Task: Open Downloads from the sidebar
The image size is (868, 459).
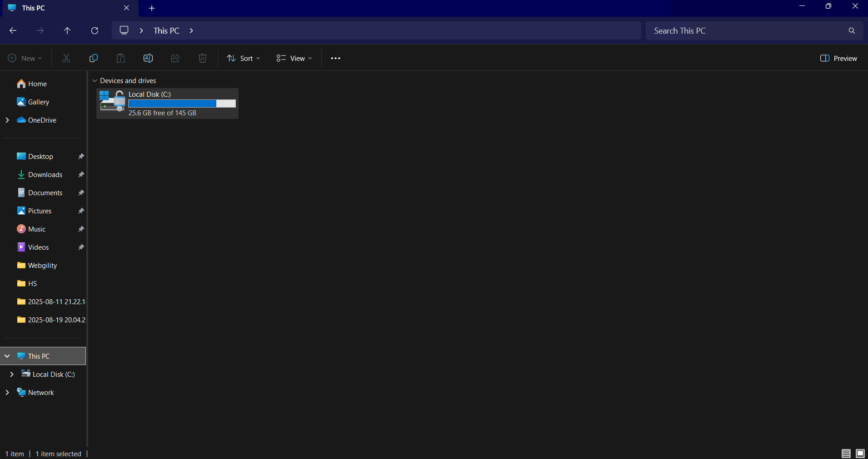Action: (45, 174)
